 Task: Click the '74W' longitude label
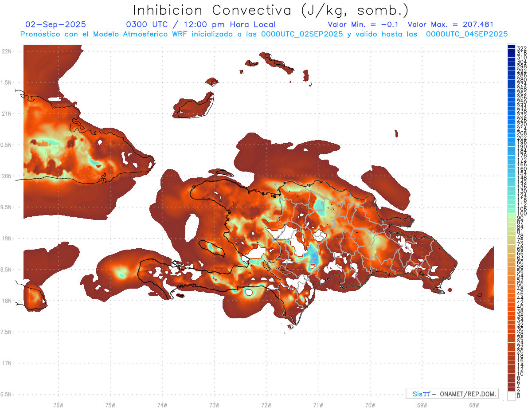tap(162, 405)
